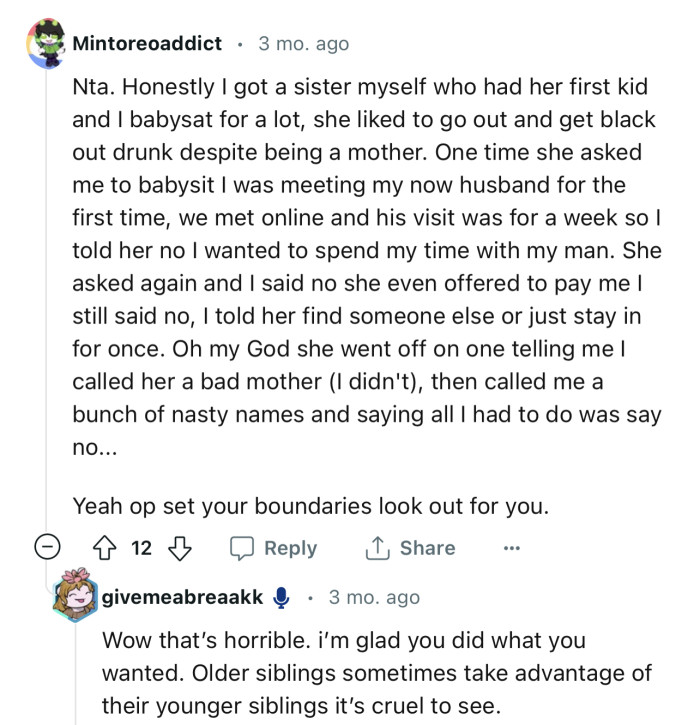Click the vote count of 12
This screenshot has height=725, width=700.
point(144,548)
